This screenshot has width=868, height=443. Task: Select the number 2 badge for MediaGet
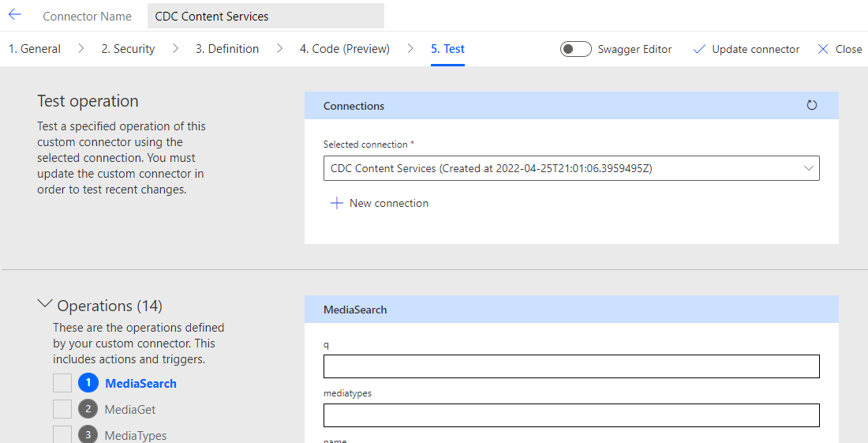pos(88,409)
